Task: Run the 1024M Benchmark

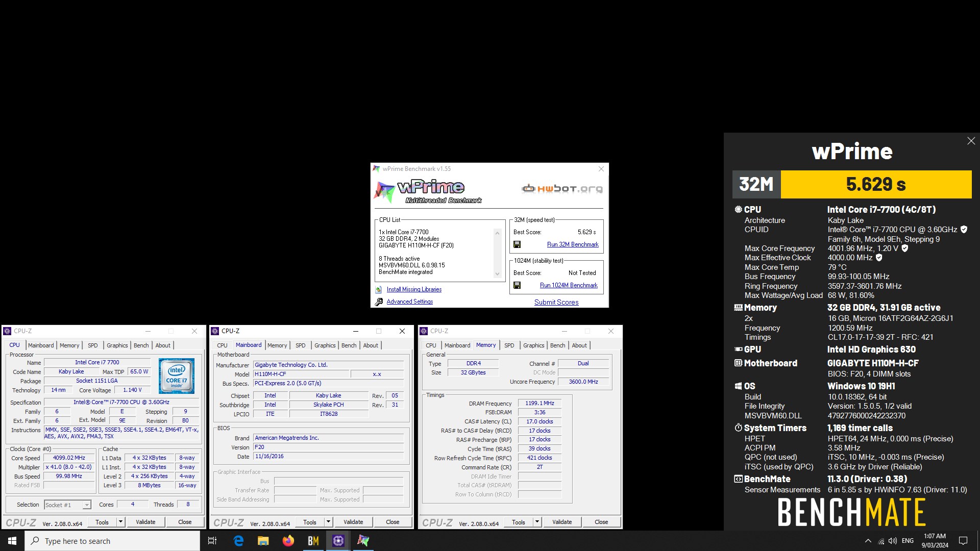Action: (x=569, y=285)
